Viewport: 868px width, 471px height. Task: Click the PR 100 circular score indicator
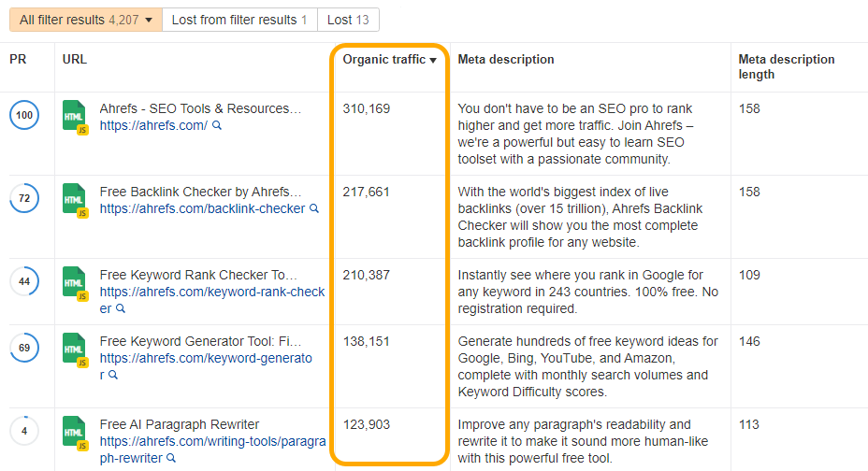[x=24, y=116]
